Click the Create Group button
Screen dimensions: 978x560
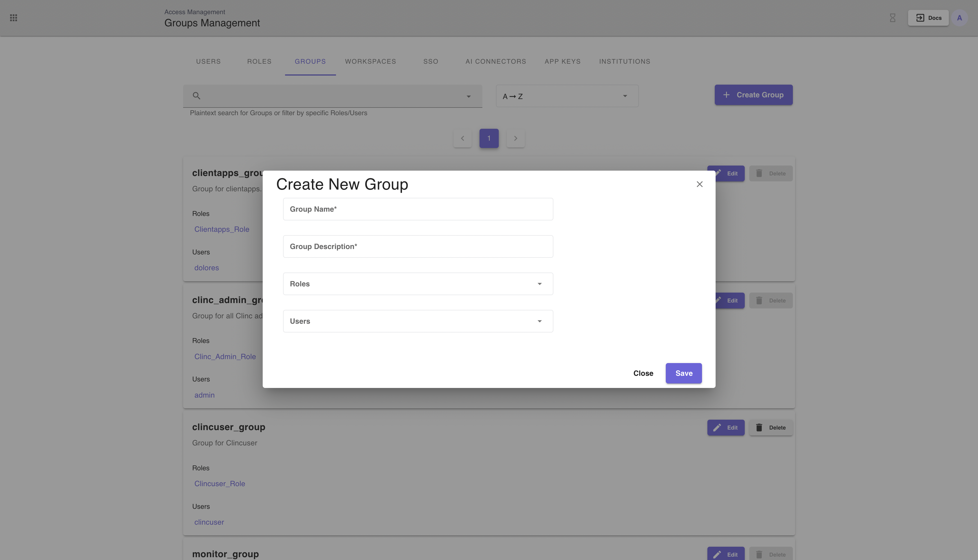754,95
